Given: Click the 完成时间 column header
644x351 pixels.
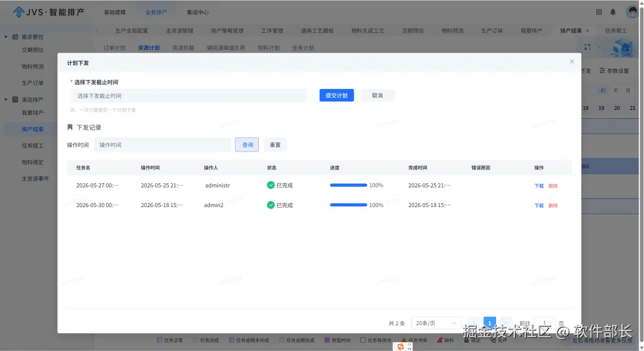Looking at the screenshot, I should pos(417,168).
